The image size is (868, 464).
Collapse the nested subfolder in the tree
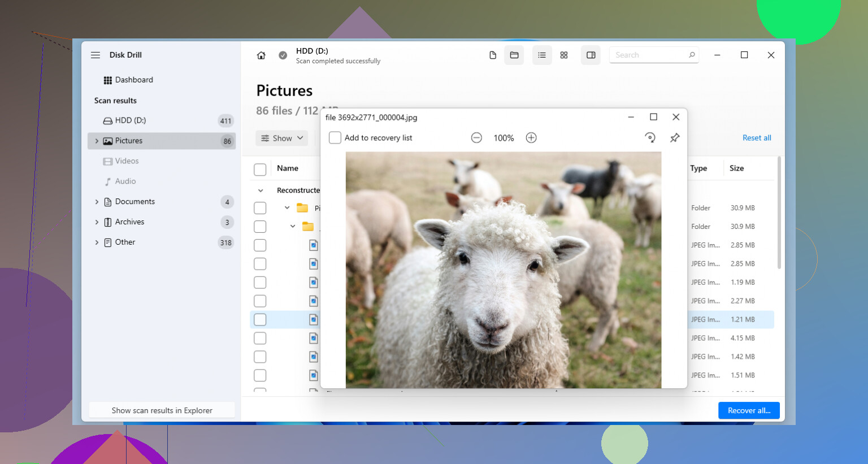point(293,227)
